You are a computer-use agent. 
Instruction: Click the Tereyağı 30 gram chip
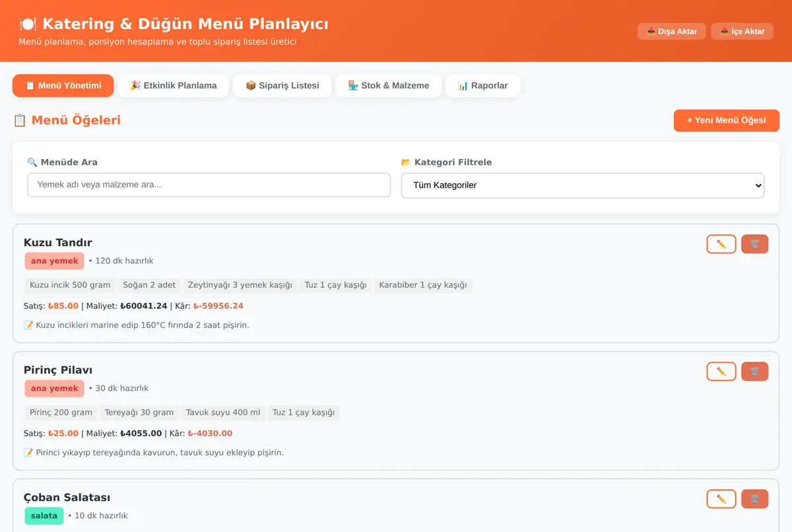pos(139,413)
